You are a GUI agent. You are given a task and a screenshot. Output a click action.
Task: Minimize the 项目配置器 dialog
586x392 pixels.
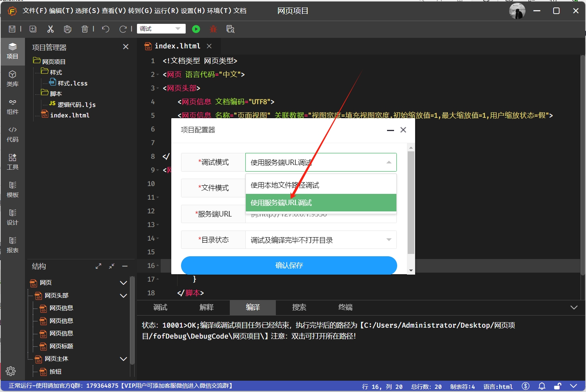(x=390, y=130)
